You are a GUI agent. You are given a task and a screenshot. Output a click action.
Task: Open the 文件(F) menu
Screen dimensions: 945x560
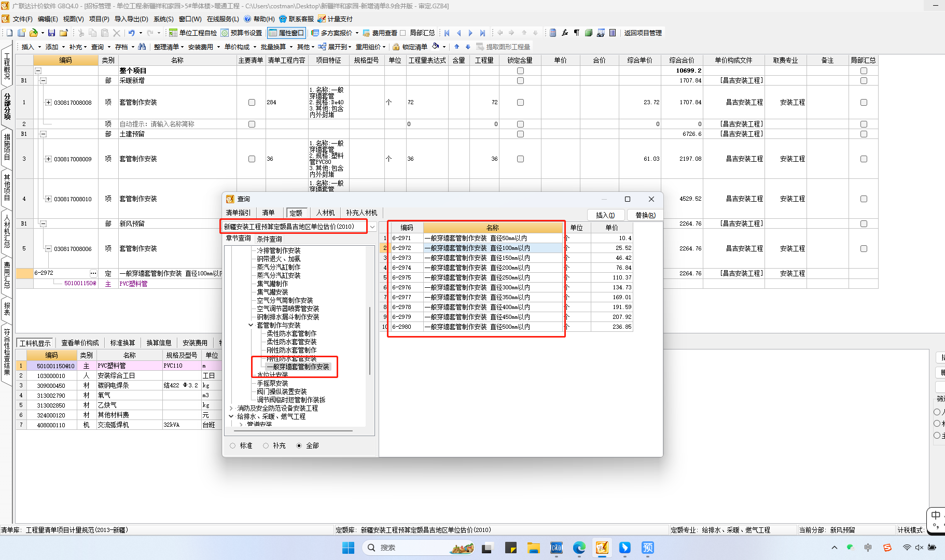[22, 19]
